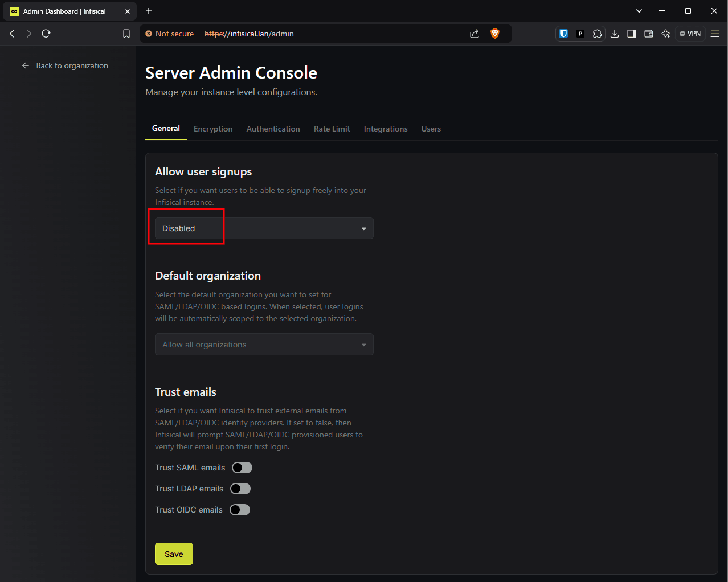Reload the admin page

(x=46, y=34)
